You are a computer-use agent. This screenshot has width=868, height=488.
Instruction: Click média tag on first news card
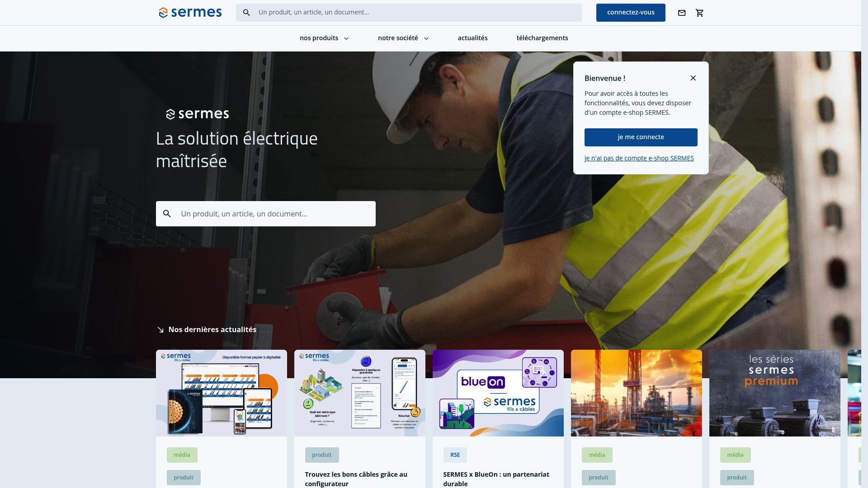[x=182, y=455]
